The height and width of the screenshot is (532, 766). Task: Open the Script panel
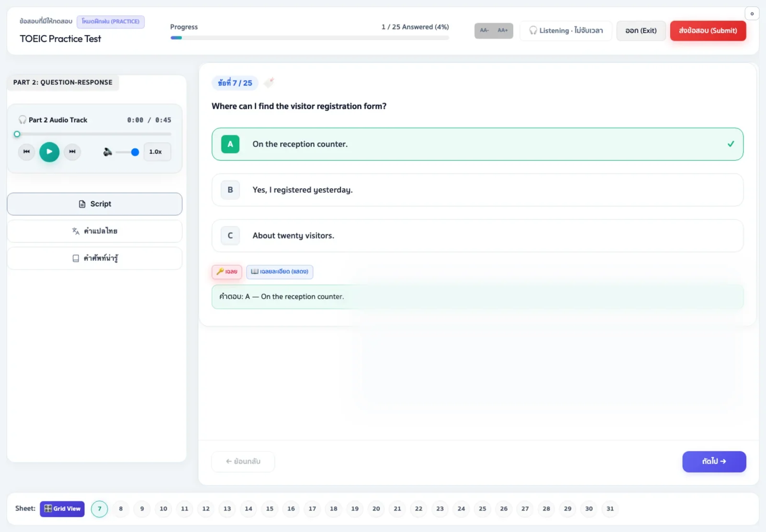click(x=94, y=204)
